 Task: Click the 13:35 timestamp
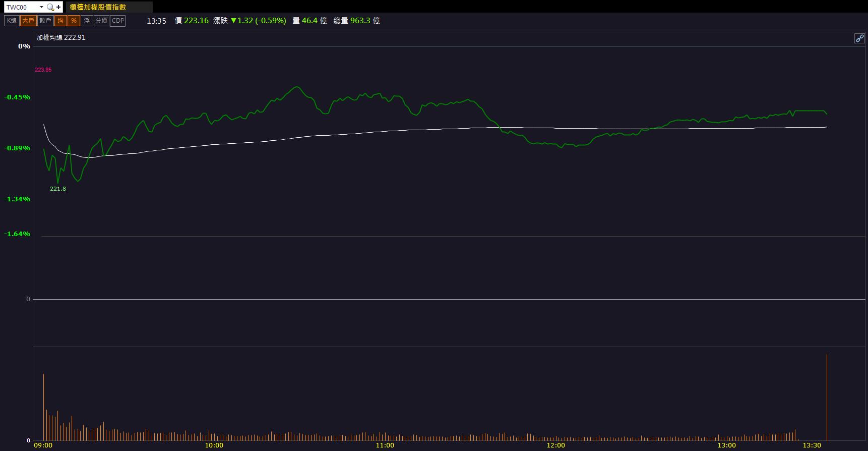156,21
